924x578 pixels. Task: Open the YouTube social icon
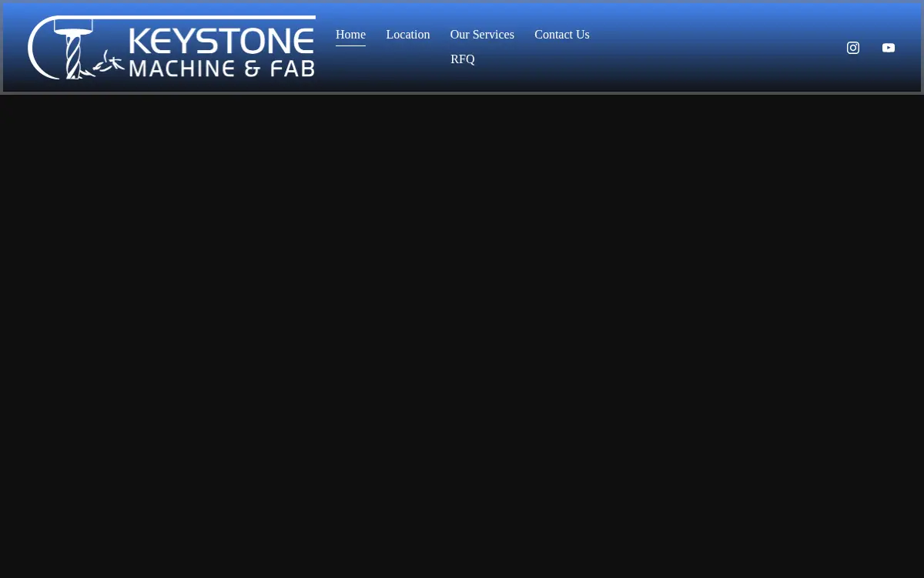pos(889,48)
